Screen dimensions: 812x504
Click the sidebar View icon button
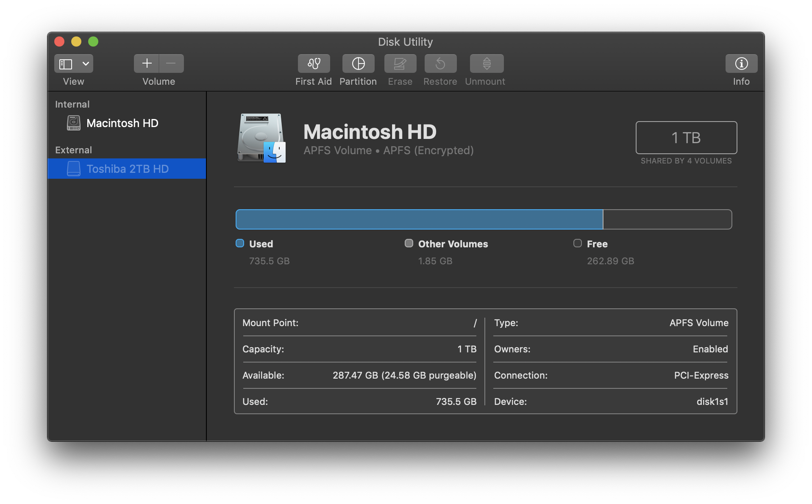tap(66, 64)
